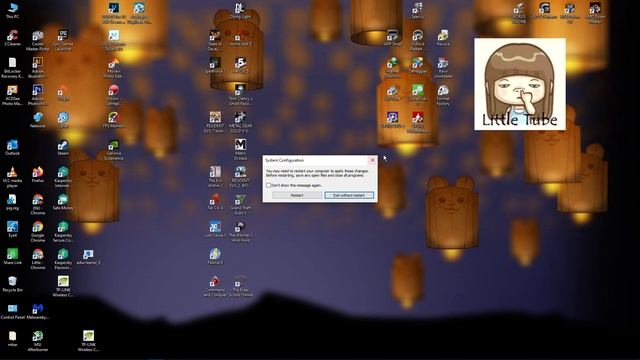Tick the Don't show this message again checkbox
Viewport: 640px width, 360px height.
click(x=269, y=185)
